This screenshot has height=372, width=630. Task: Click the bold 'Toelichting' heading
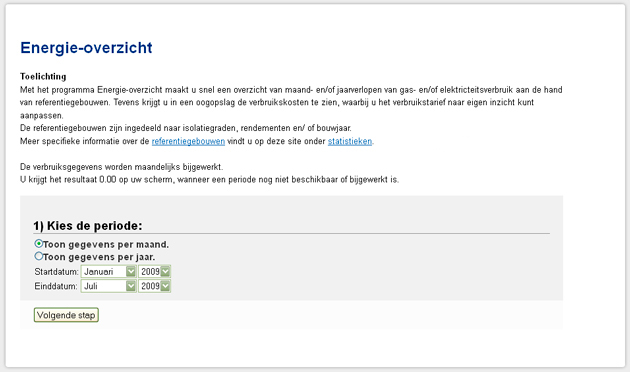pyautogui.click(x=43, y=76)
